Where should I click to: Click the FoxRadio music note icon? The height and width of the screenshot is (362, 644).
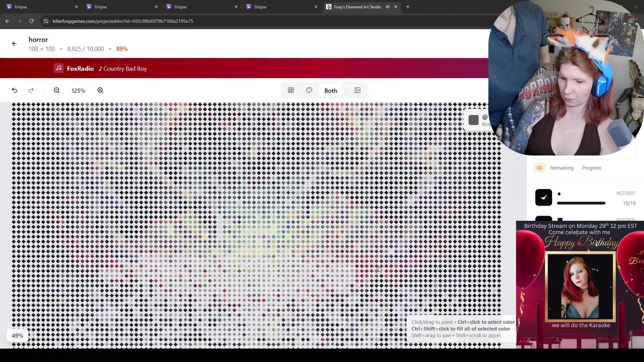[59, 68]
